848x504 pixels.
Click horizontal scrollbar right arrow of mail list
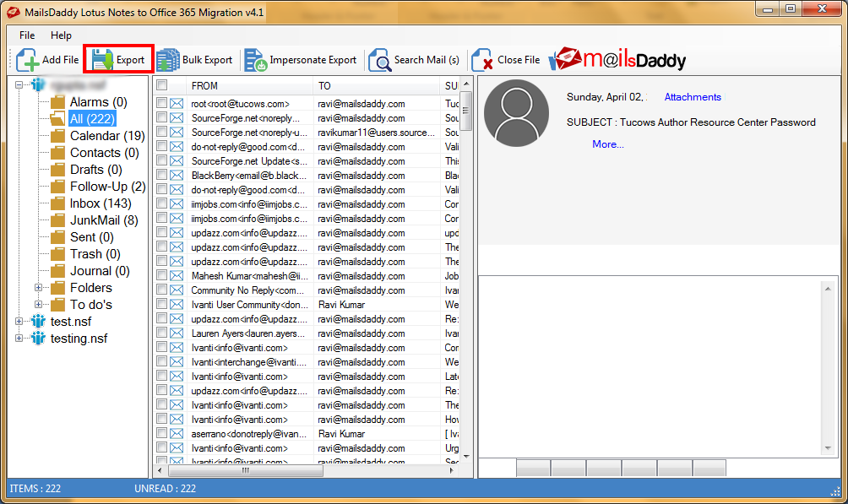[x=452, y=470]
